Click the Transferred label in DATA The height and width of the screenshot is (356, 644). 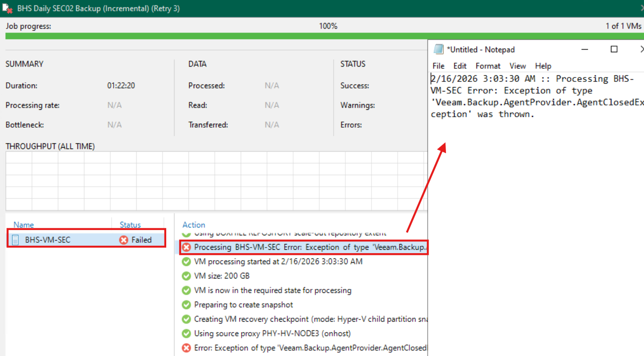(208, 125)
